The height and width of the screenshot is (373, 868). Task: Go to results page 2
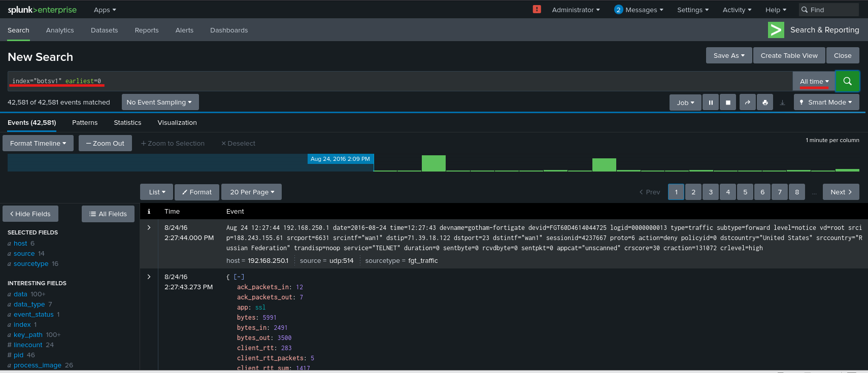(693, 192)
